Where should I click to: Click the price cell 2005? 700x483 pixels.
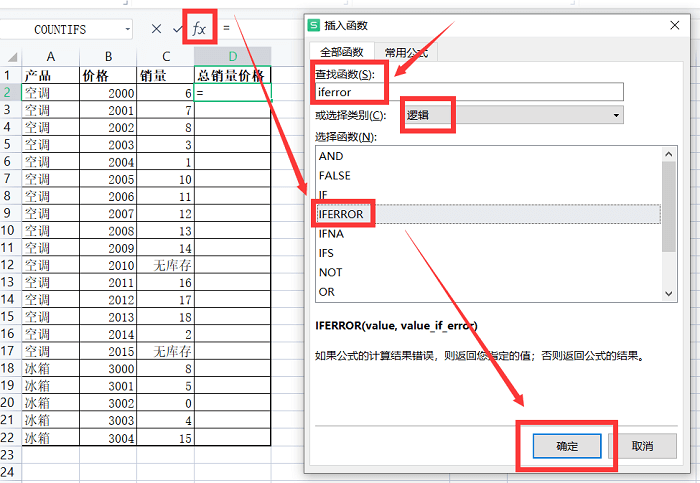[108, 179]
